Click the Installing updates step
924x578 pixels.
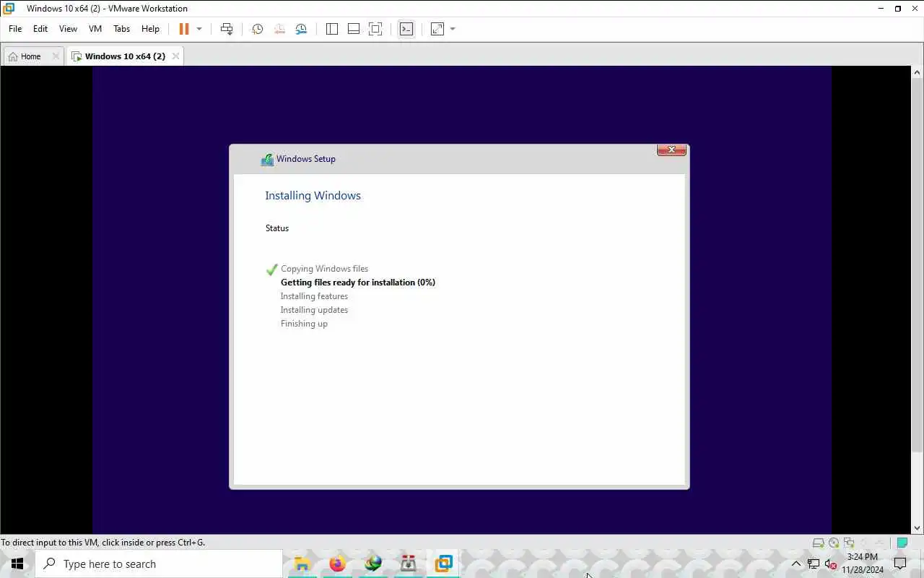click(x=314, y=310)
